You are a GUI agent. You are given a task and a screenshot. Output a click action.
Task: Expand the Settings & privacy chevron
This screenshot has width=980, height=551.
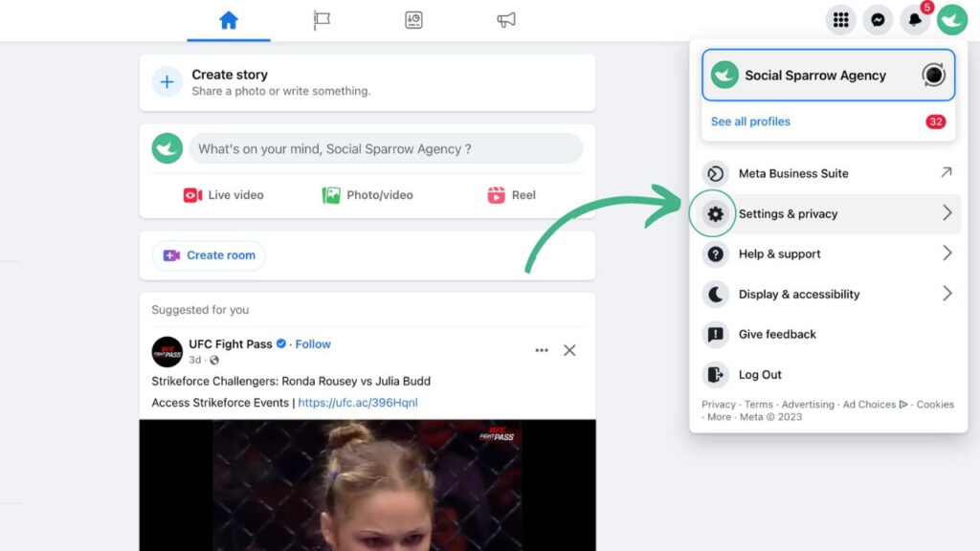click(x=947, y=213)
